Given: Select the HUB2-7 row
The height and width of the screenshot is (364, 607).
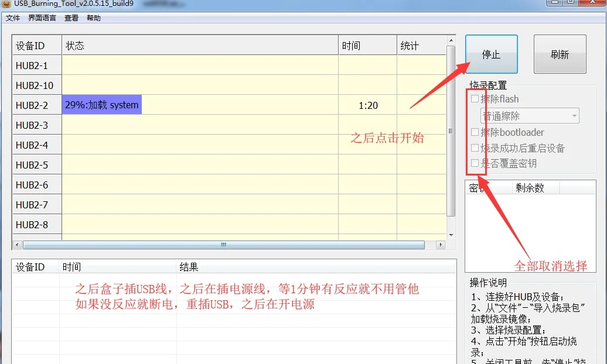Looking at the screenshot, I should [229, 205].
